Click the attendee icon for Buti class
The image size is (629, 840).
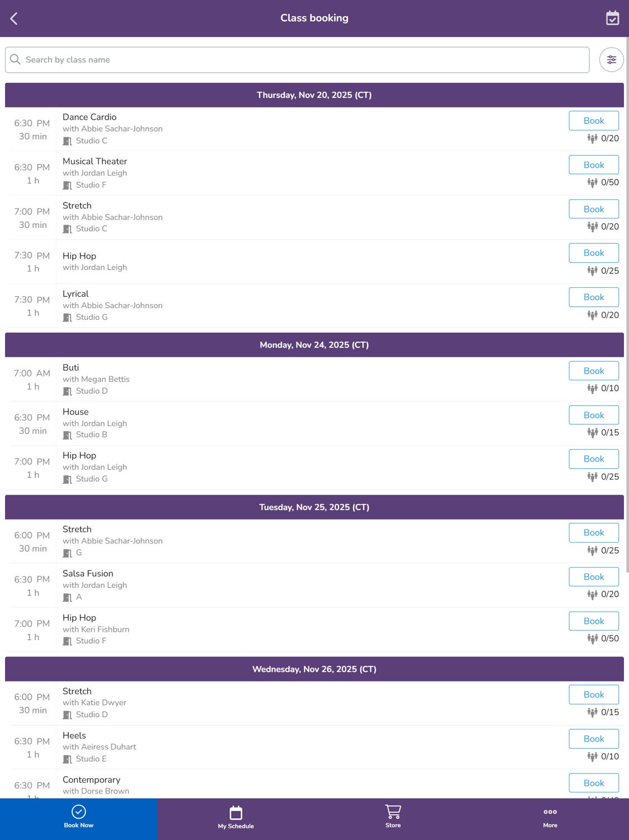click(592, 389)
